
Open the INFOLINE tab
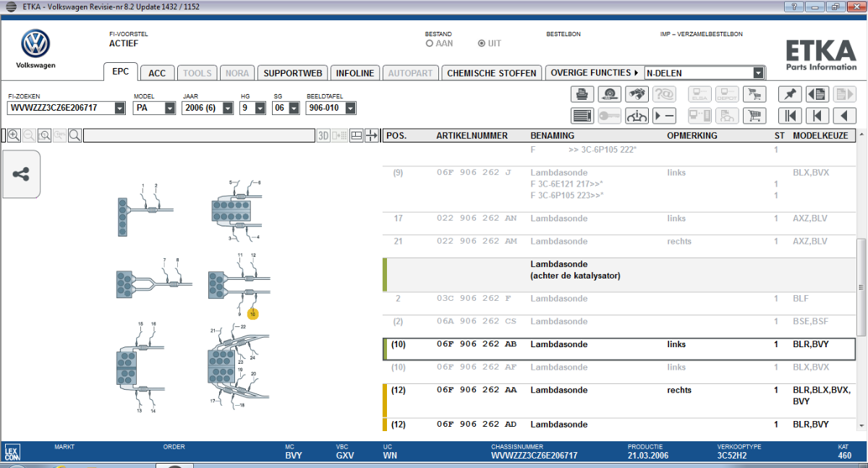coord(355,73)
